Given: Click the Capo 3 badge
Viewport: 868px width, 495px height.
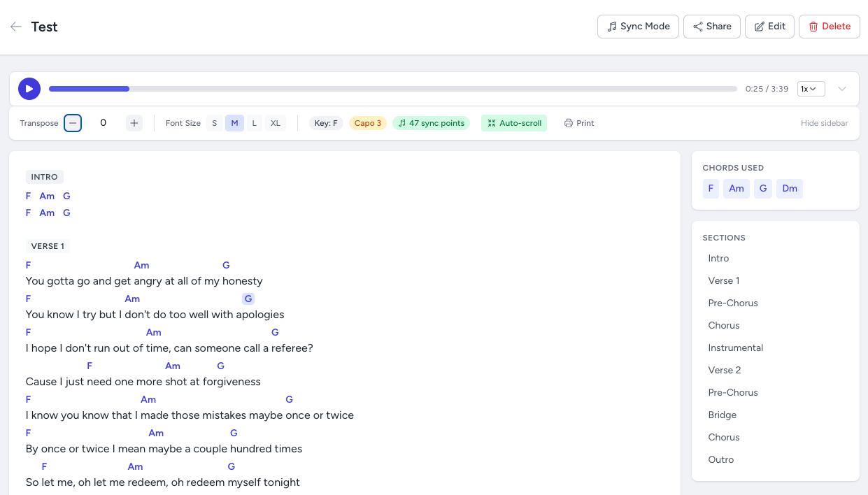Looking at the screenshot, I should tap(367, 122).
